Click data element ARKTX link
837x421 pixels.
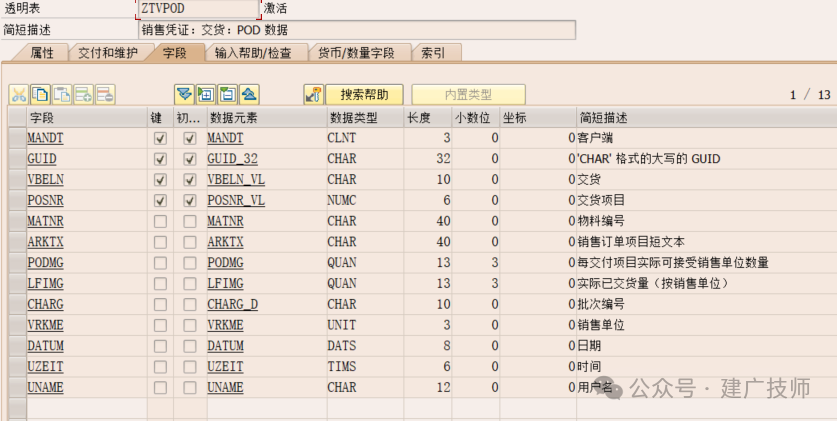(225, 242)
